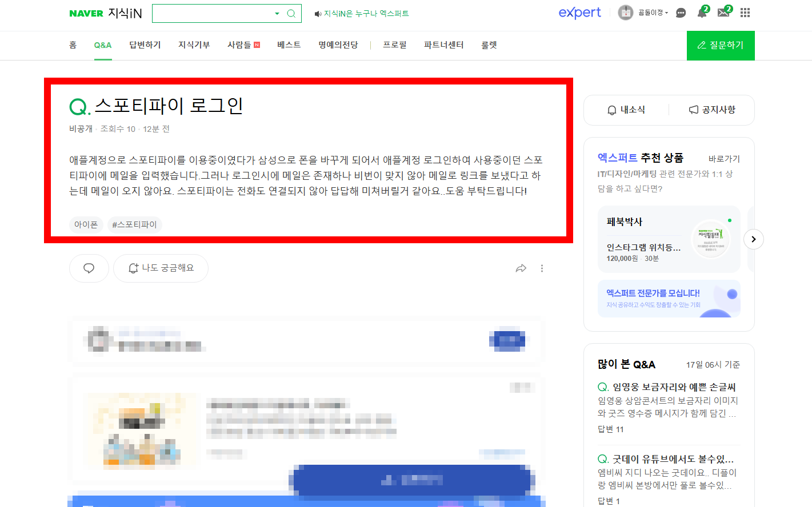Click the comment speech bubble button
812x507 pixels.
point(89,268)
